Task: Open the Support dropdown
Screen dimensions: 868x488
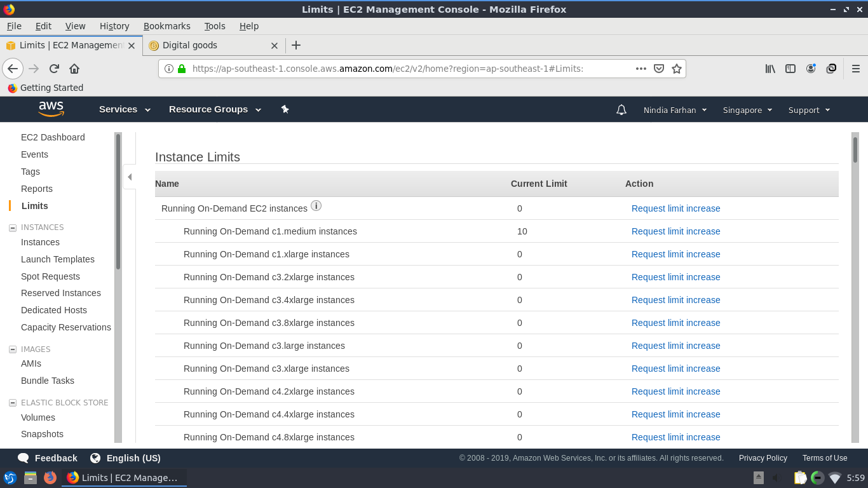Action: 809,110
